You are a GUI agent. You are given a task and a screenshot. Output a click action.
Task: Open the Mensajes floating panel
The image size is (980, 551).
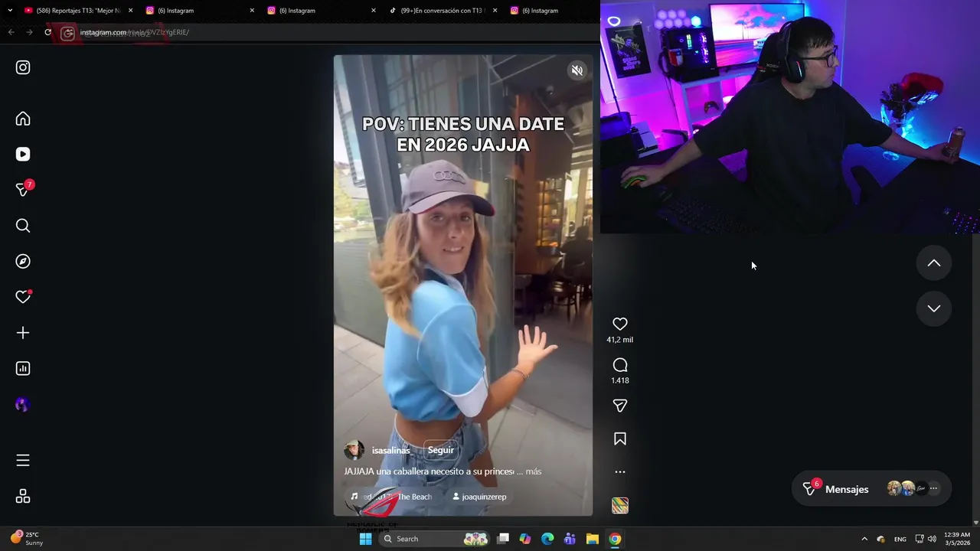(x=871, y=489)
